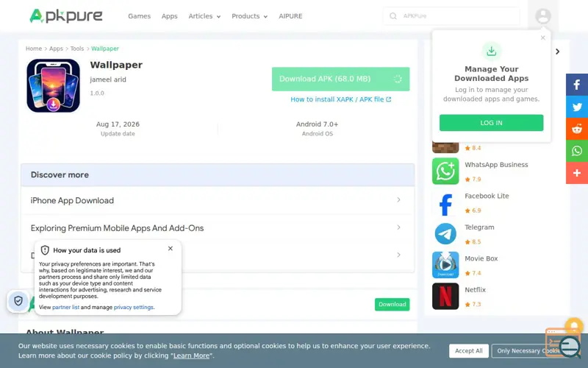The width and height of the screenshot is (588, 368).
Task: Open the Apps menu
Action: coord(170,16)
